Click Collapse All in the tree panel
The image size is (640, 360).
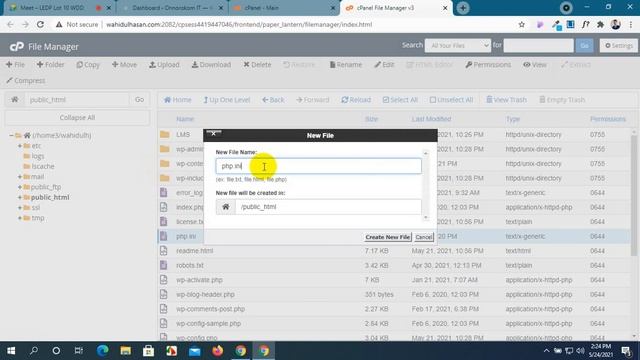click(77, 118)
